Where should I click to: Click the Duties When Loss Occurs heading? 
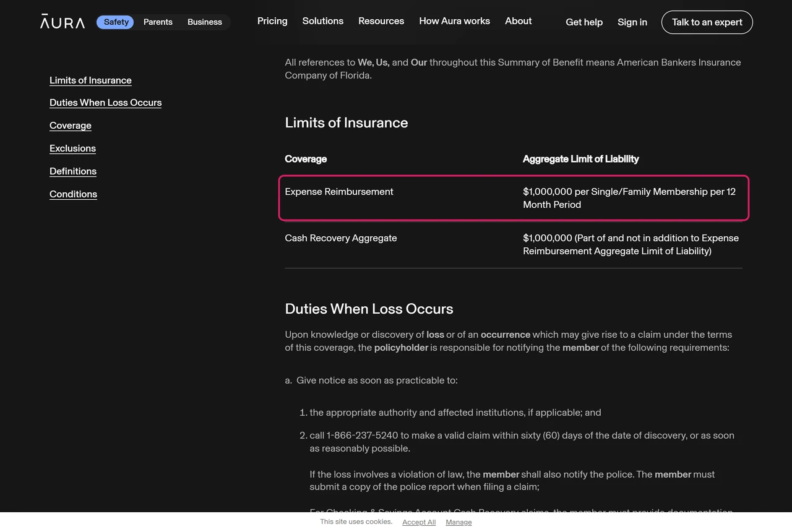tap(369, 309)
